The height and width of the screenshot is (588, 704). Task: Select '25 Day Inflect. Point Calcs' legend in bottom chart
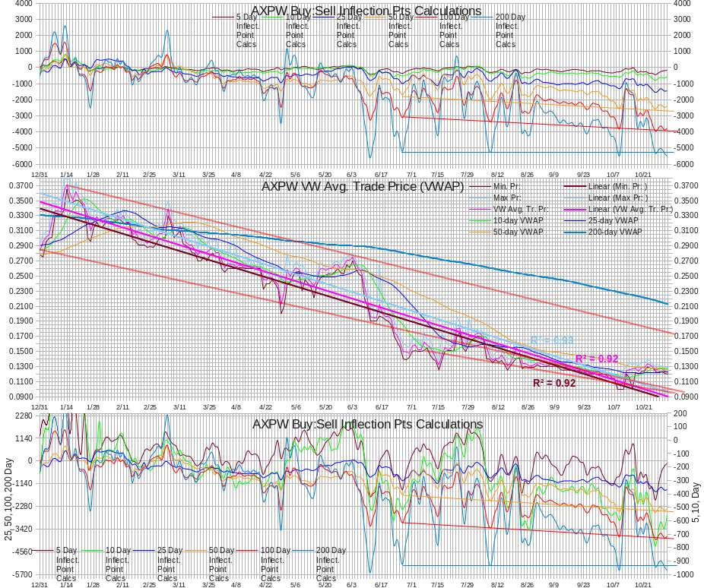pyautogui.click(x=157, y=564)
